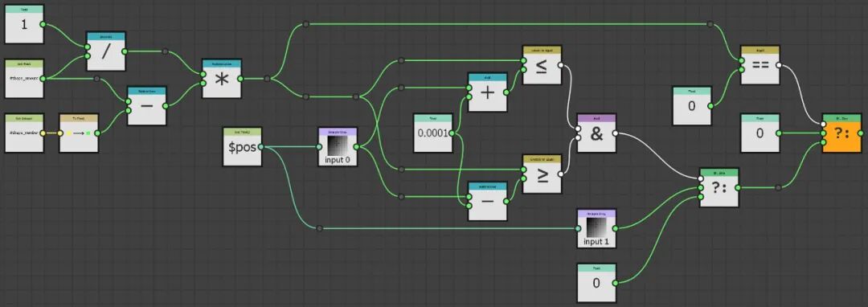The image size is (868, 307).
Task: Select the Multiplication (*) node
Action: pos(222,79)
